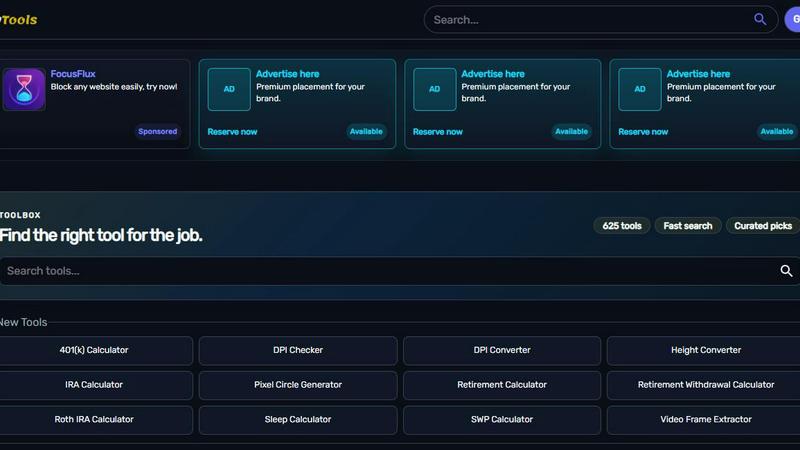
Task: Click the first Advertise here AD icon
Action: (229, 89)
